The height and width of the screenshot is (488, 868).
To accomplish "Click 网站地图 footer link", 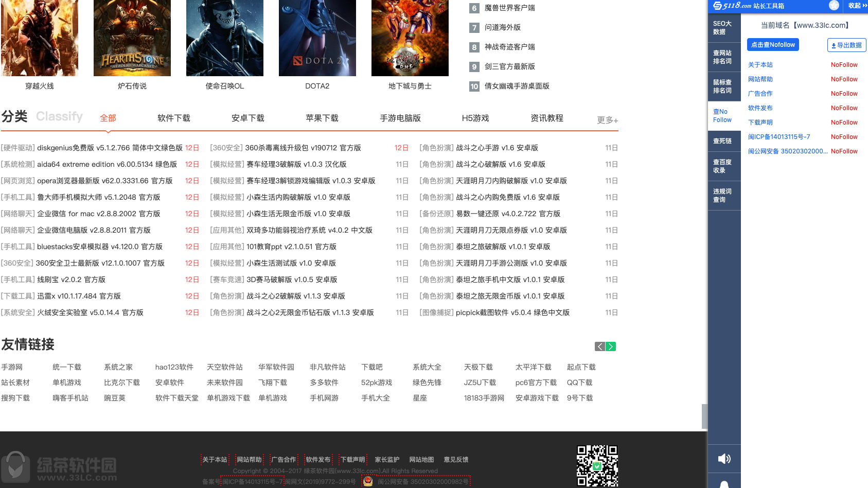I will [421, 460].
